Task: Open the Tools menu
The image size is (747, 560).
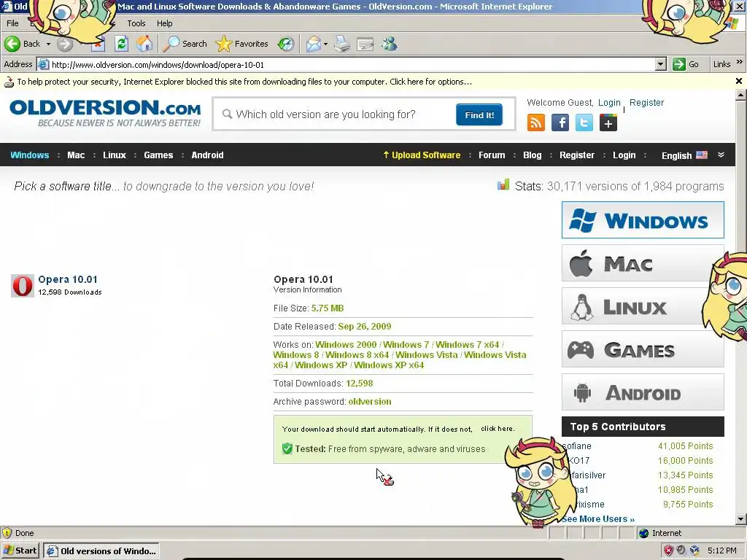Action: coord(136,23)
